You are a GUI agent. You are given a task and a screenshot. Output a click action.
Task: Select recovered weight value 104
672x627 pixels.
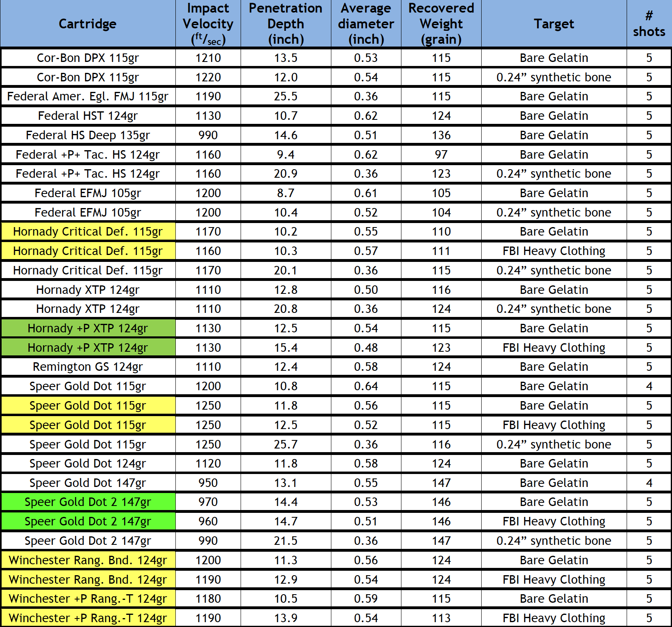tap(441, 213)
